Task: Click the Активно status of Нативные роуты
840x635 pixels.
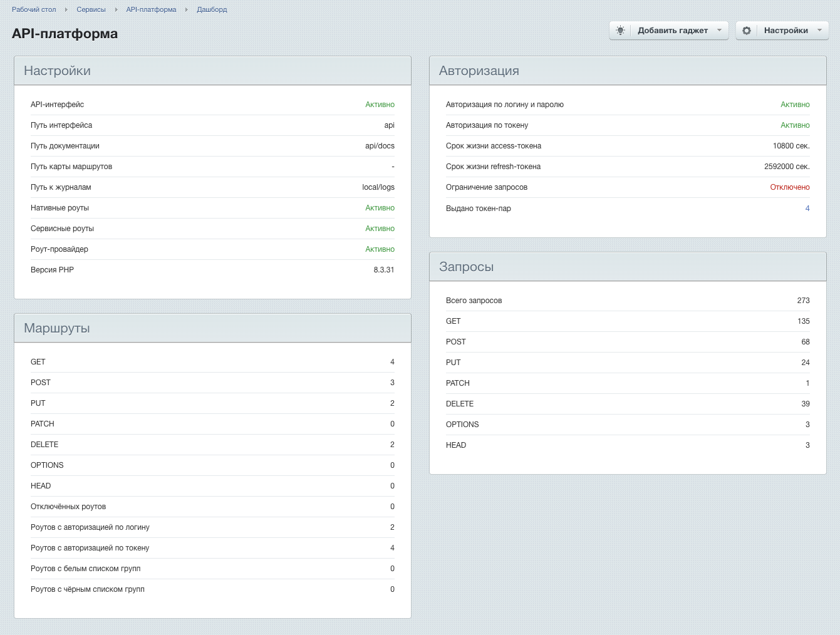Action: coord(380,208)
